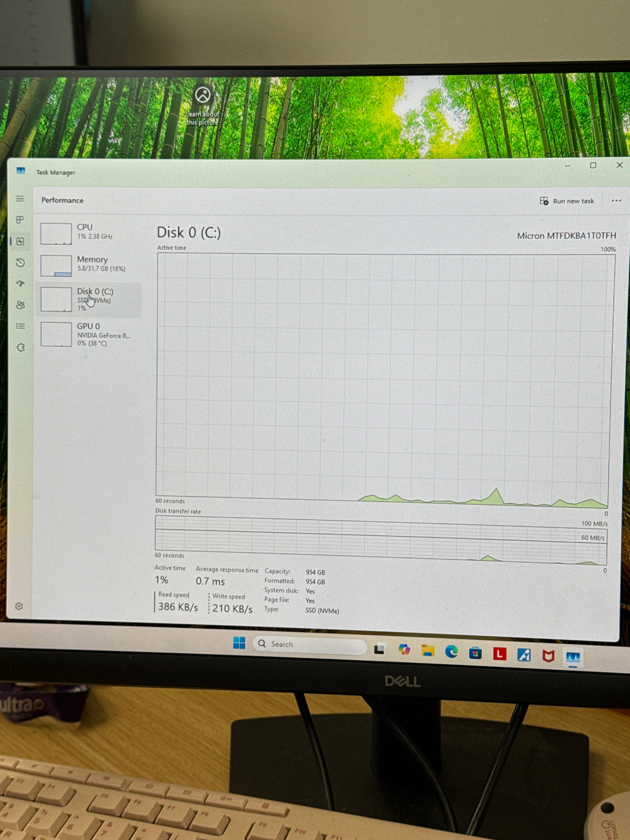
Task: Click the 386 KB/s read speed value
Action: click(178, 607)
